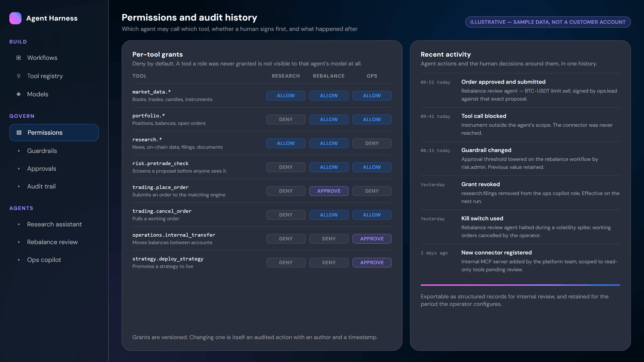Click the risk.pretrade_check tool name
644x362 pixels.
(x=160, y=164)
